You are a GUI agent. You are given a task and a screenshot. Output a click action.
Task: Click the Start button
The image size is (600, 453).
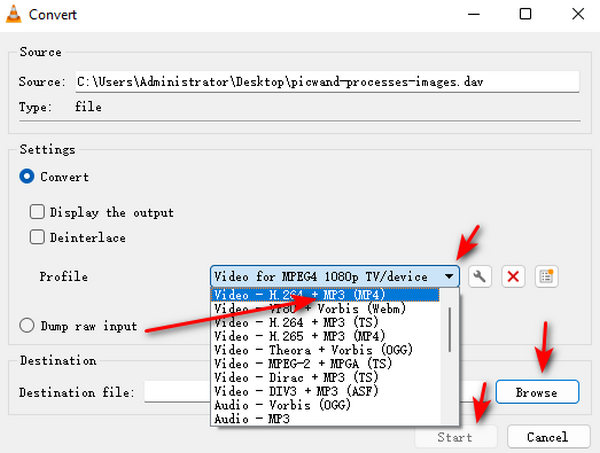click(x=455, y=437)
